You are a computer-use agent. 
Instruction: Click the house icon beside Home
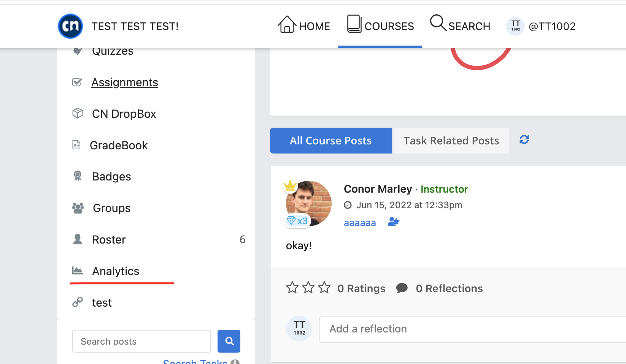coord(287,24)
